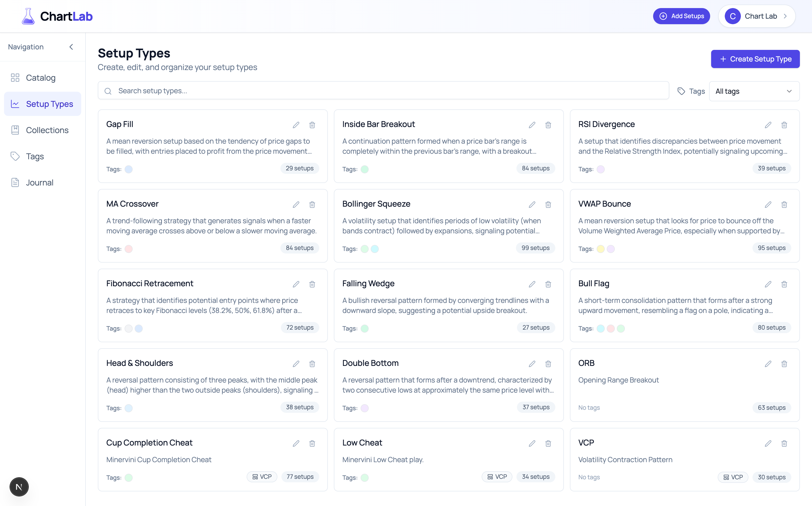Edit the Gap Fill setup type

(x=296, y=124)
